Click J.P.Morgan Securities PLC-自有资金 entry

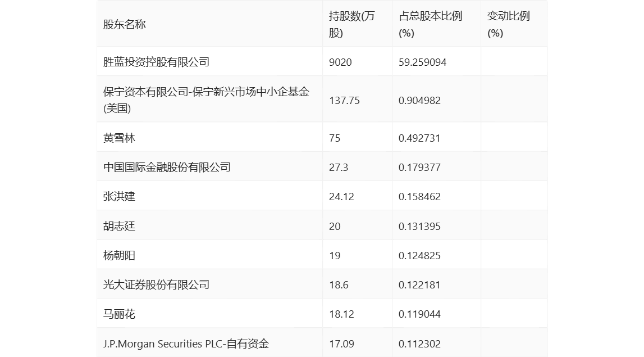pos(186,344)
